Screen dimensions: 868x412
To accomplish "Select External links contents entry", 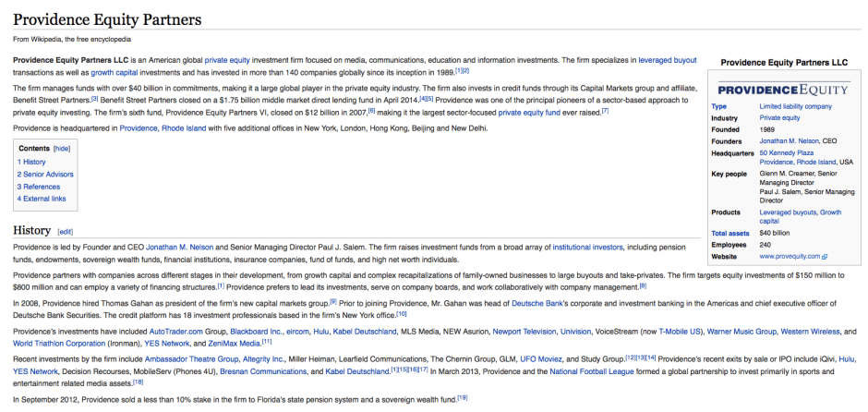I will click(44, 199).
